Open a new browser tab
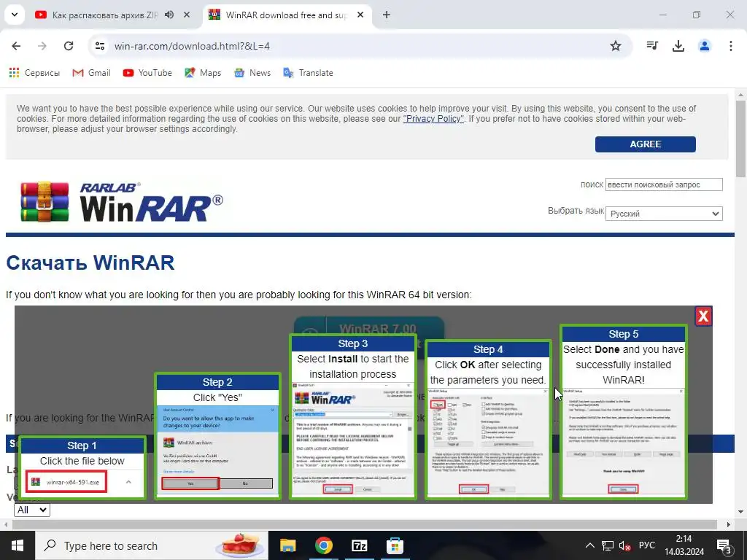 (x=387, y=15)
